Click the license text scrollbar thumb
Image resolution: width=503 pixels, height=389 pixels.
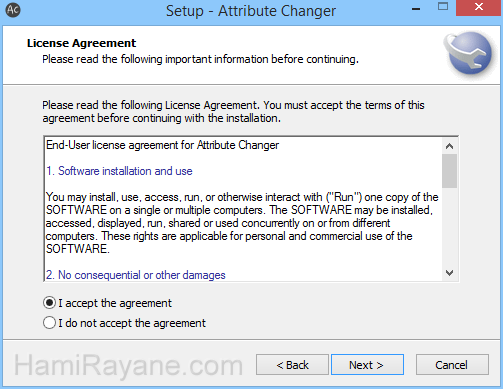point(449,171)
